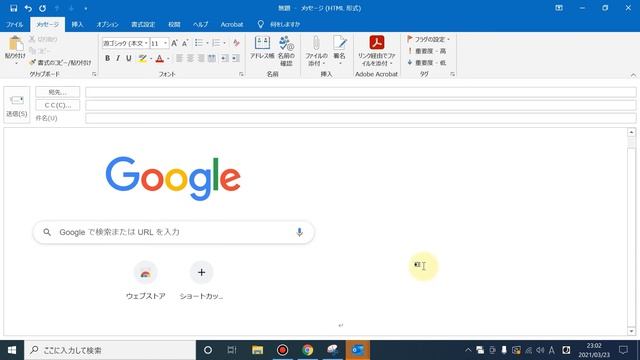Increase the indent level
The width and height of the screenshot is (640, 360).
(236, 58)
